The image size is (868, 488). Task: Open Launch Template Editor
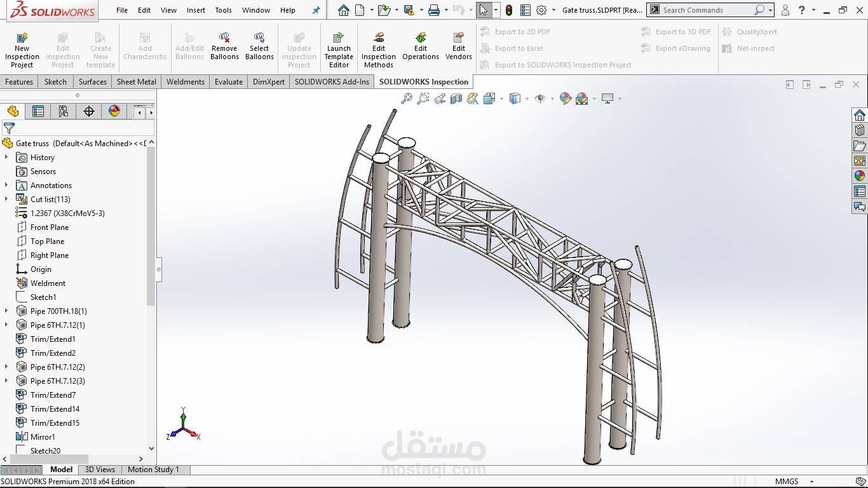(339, 50)
